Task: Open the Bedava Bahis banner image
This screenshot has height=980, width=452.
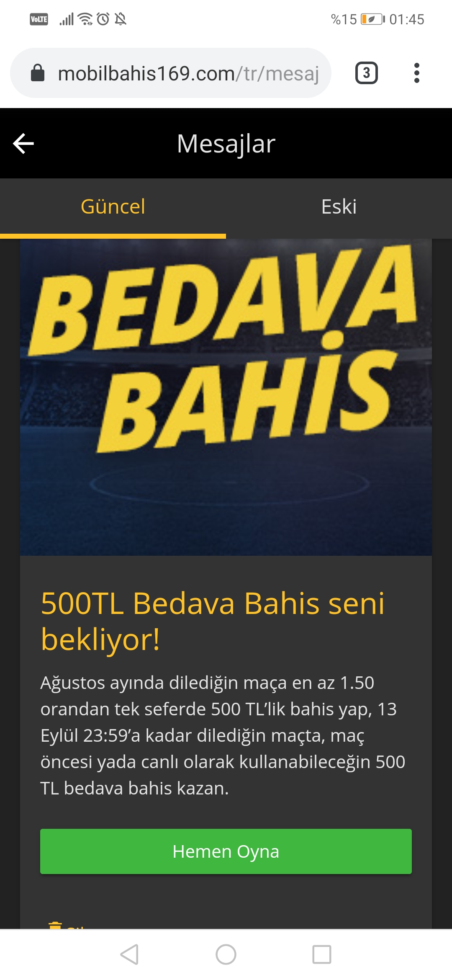Action: (226, 397)
